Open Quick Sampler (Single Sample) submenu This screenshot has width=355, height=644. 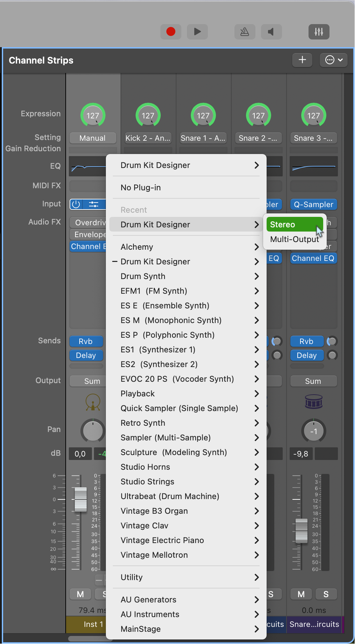coord(186,408)
